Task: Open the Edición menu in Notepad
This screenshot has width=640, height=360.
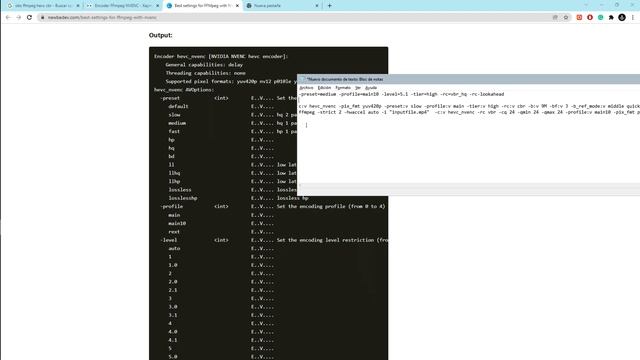Action: (x=324, y=88)
